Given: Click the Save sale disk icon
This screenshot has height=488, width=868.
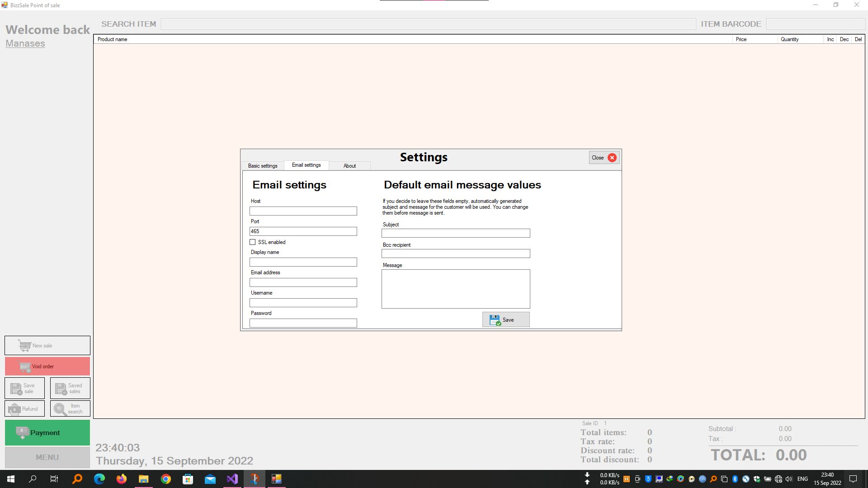Looking at the screenshot, I should [x=16, y=389].
